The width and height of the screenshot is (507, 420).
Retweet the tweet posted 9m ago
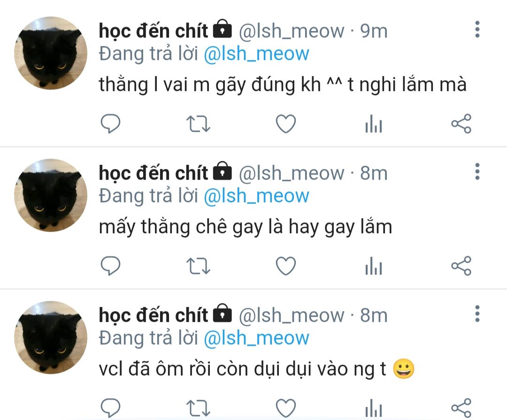[198, 124]
